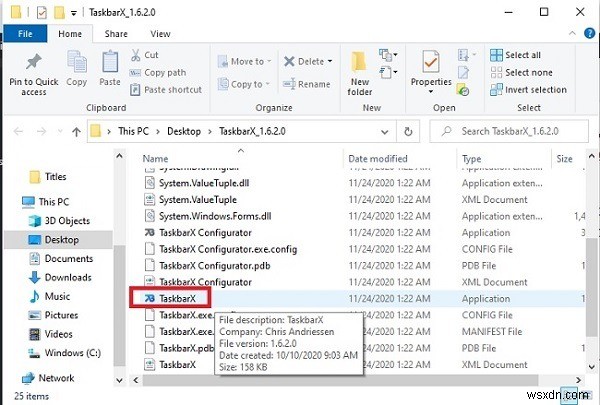Viewport: 600px width, 405px height.
Task: Click the horizontal scrollbar of file list
Action: (340, 380)
